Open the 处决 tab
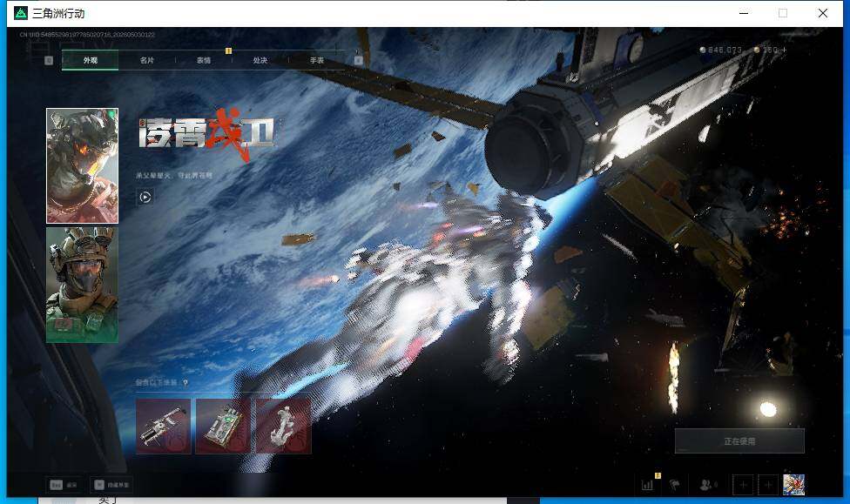 click(260, 60)
